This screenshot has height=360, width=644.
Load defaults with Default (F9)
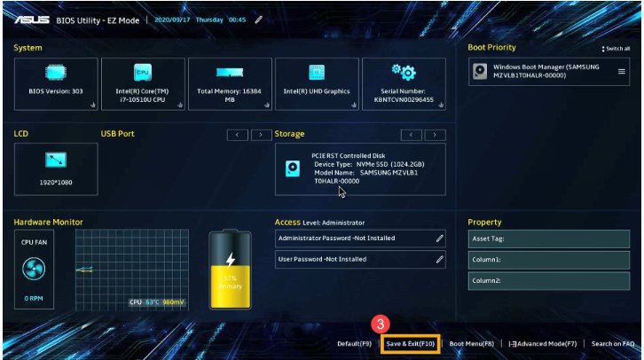(355, 343)
